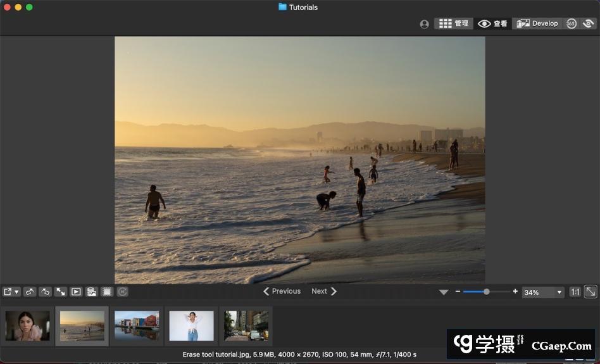Expand the external editor dropdown arrow
The height and width of the screenshot is (364, 600).
(17, 292)
